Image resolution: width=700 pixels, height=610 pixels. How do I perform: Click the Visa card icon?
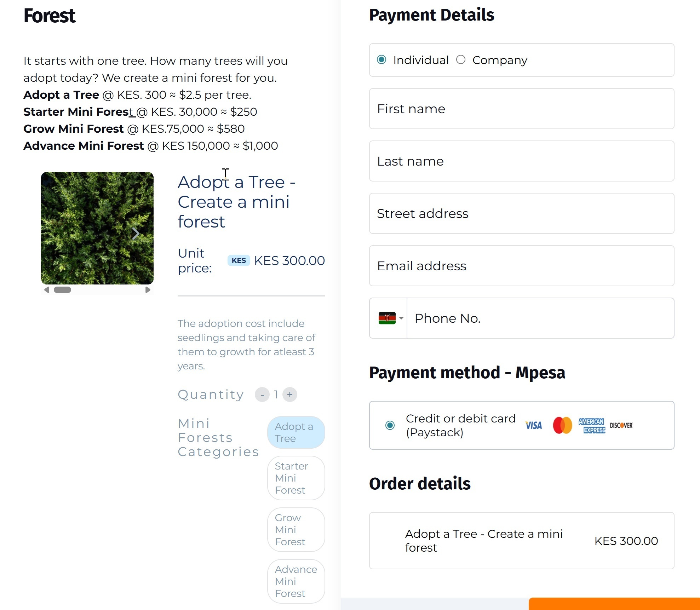point(533,426)
